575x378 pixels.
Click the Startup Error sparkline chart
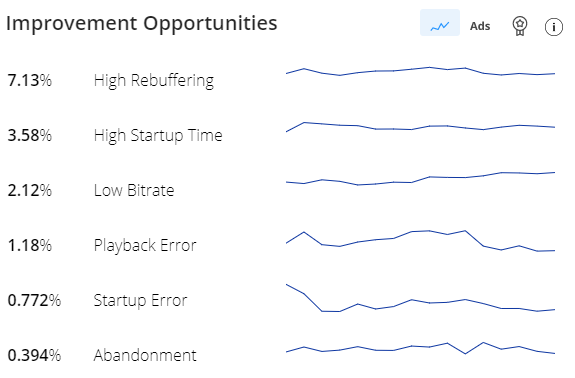[x=420, y=298]
